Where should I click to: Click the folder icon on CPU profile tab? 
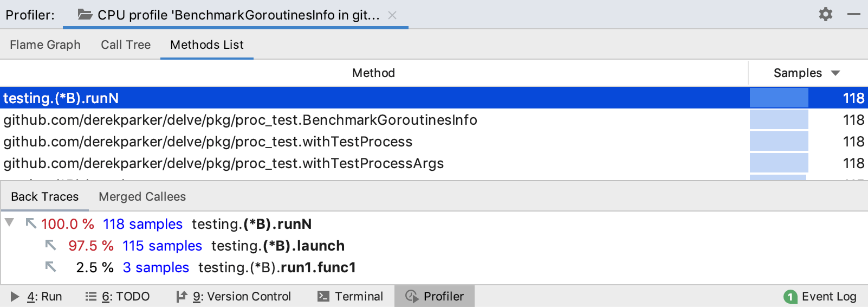[x=85, y=15]
